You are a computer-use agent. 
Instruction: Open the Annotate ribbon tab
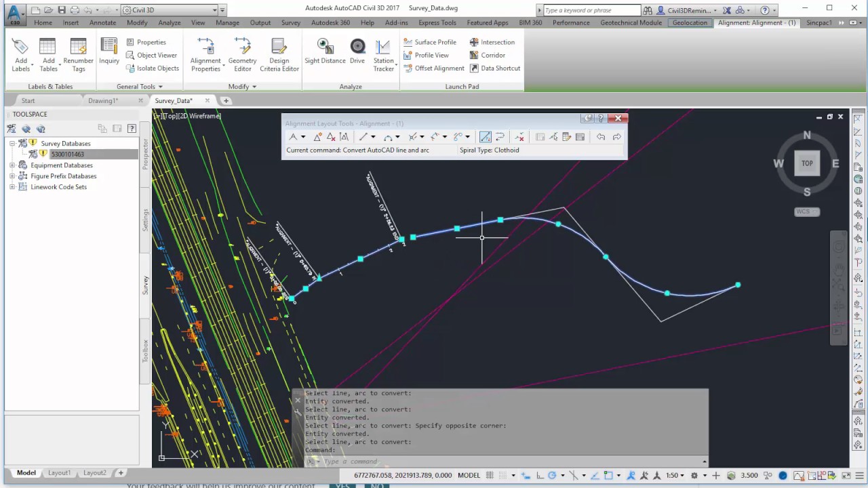pyautogui.click(x=102, y=22)
